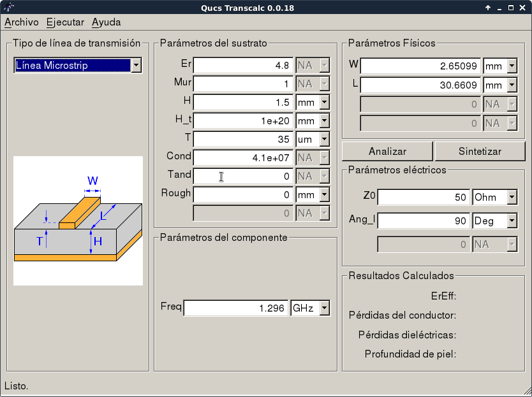Image resolution: width=532 pixels, height=397 pixels.
Task: Click the window shade up-arrow icon
Action: [488, 8]
